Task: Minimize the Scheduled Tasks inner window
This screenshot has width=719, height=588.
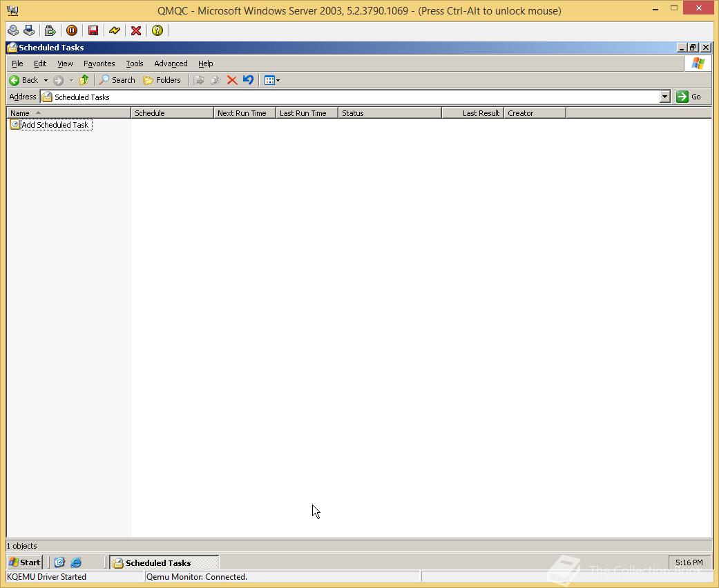Action: click(682, 48)
